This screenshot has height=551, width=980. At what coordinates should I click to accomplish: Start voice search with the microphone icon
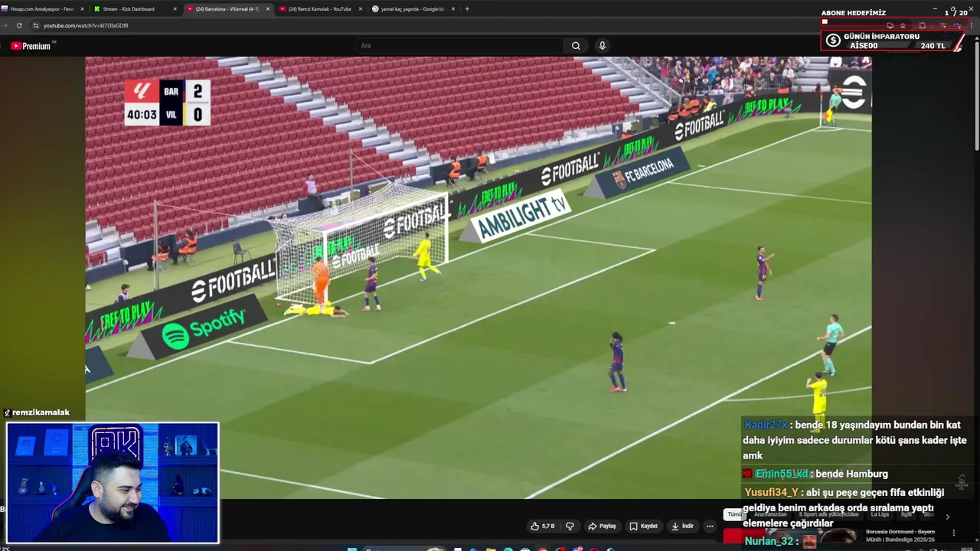(x=603, y=46)
